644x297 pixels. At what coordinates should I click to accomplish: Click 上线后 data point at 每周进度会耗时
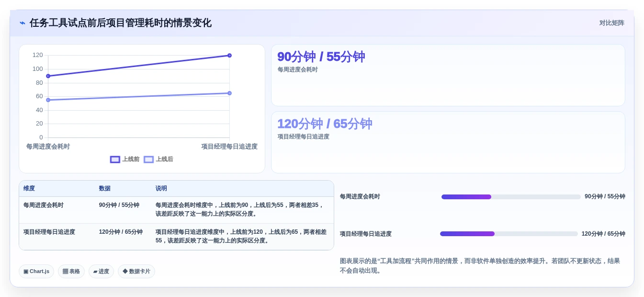click(x=48, y=100)
